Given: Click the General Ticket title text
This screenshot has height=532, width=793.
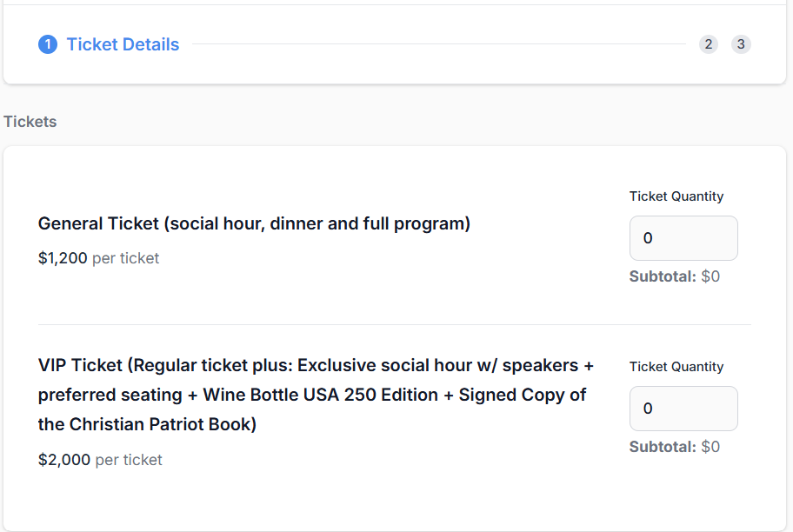Looking at the screenshot, I should (254, 223).
